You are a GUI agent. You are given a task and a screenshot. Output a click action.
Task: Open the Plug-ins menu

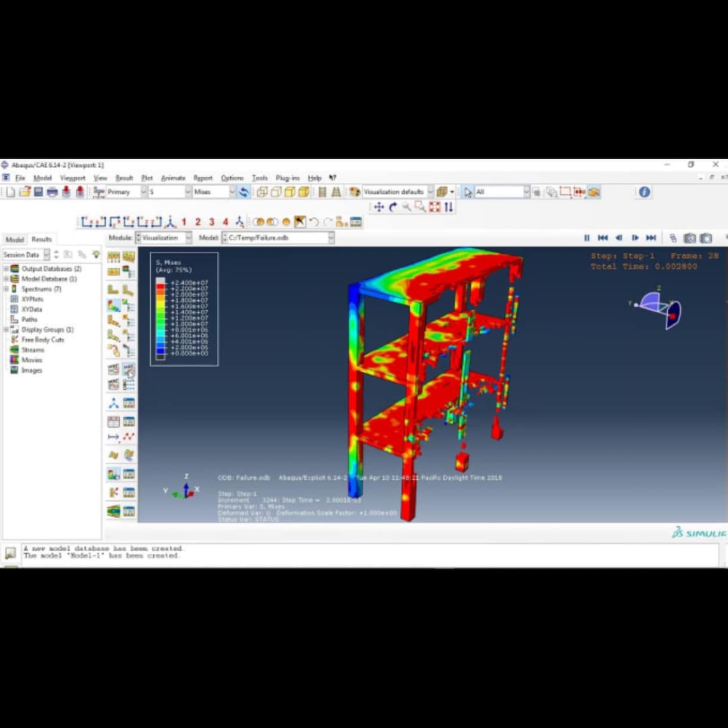pos(288,178)
